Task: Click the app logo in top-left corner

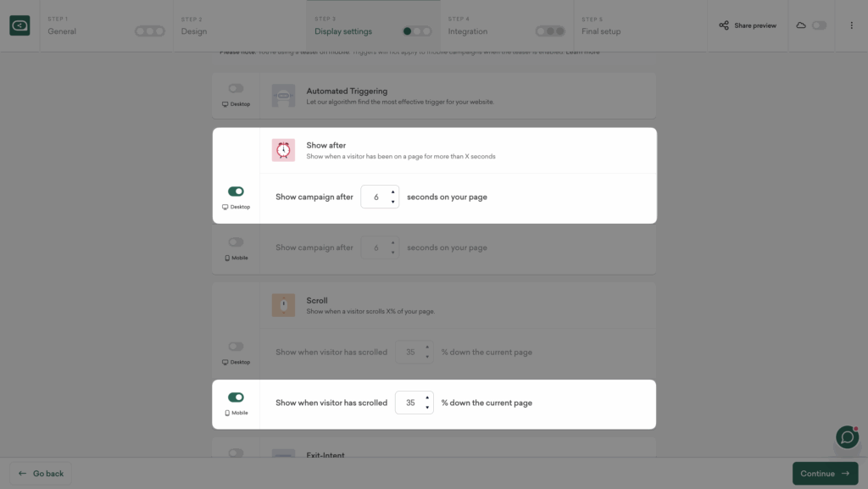Action: click(x=19, y=26)
